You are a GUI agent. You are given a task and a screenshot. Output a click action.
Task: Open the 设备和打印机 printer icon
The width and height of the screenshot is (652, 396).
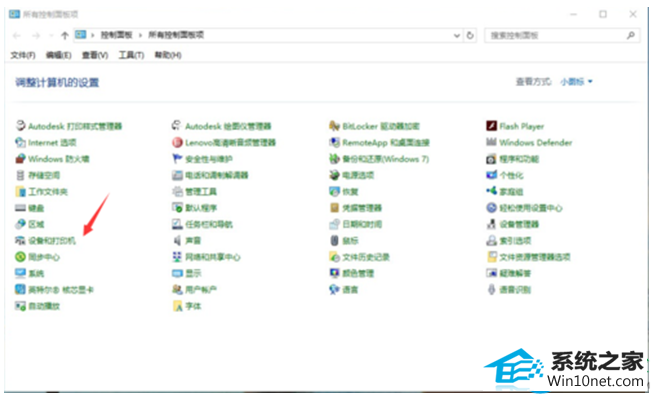click(x=20, y=240)
